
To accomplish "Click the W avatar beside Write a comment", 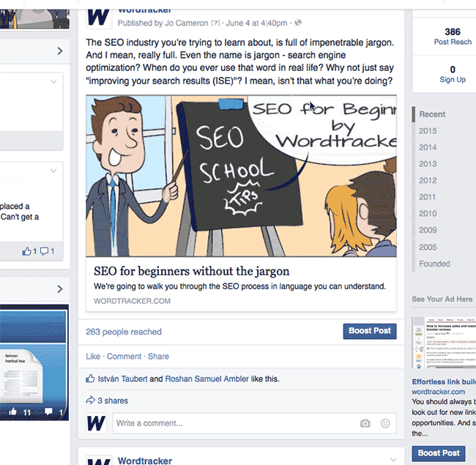I will point(96,423).
